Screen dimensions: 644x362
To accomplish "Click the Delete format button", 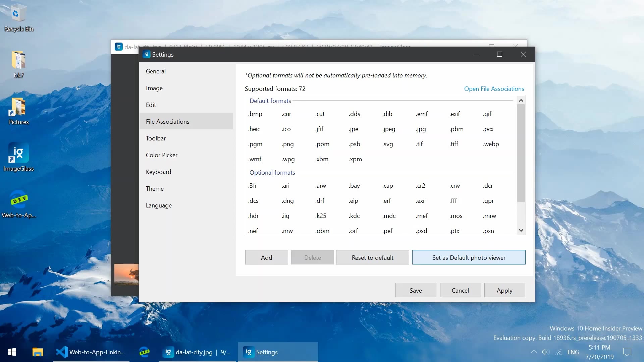I will [312, 257].
